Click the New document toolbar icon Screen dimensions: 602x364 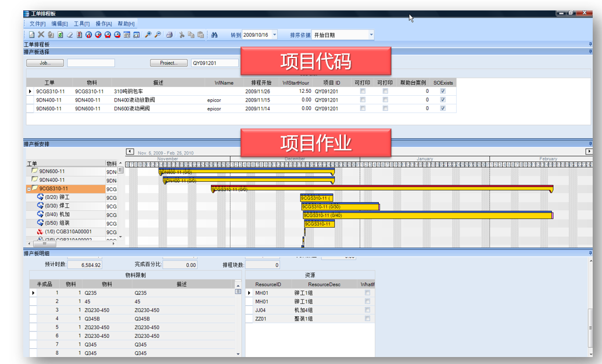[x=31, y=35]
